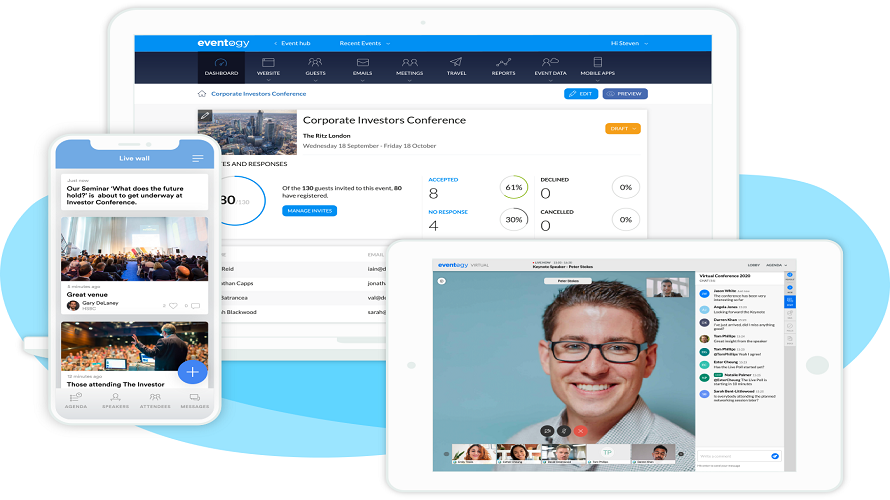
Task: Go back to Event hub
Action: click(292, 43)
